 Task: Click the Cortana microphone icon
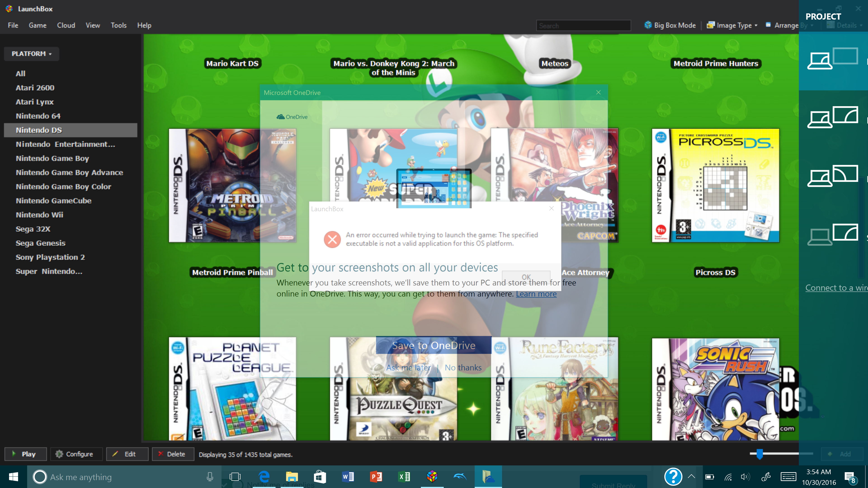(210, 476)
